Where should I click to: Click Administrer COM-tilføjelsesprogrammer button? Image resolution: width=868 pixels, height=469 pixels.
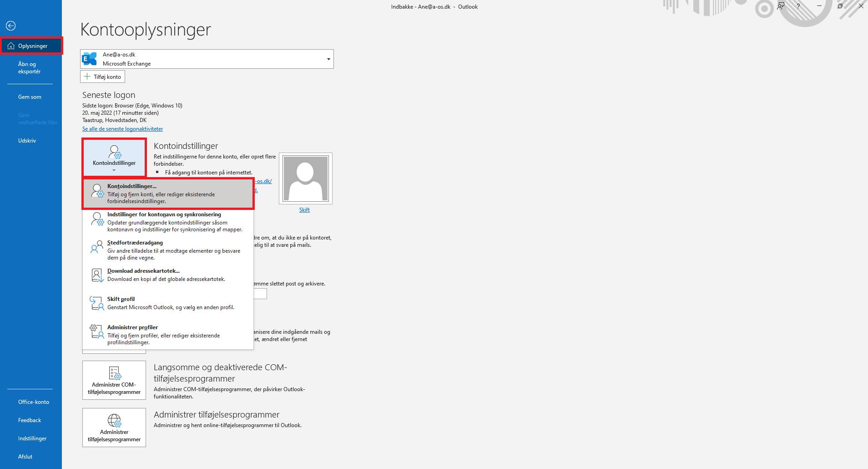pyautogui.click(x=114, y=380)
